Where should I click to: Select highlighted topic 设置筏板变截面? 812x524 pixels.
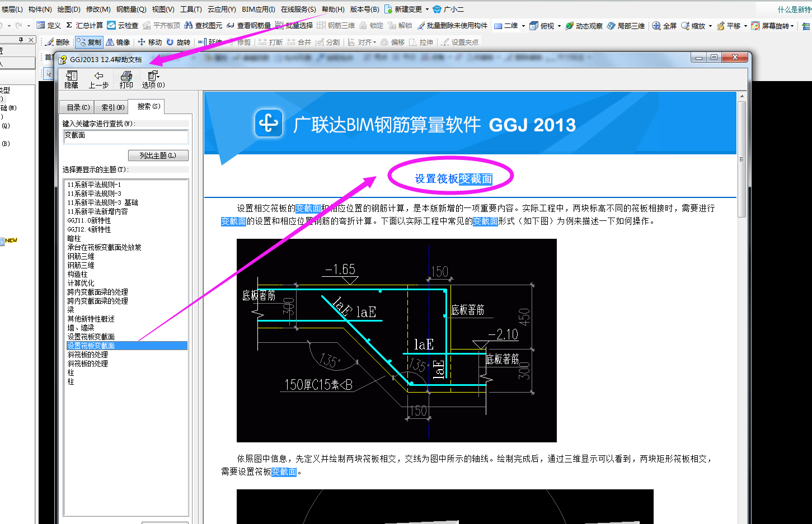click(x=126, y=346)
